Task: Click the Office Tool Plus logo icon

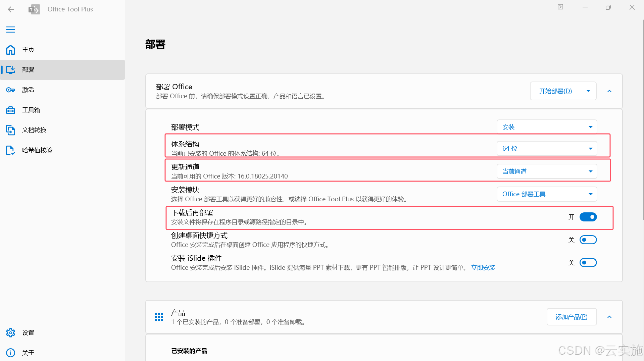Action: [34, 9]
